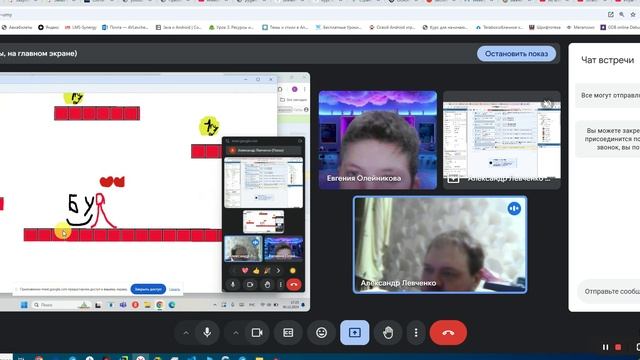Open red round app in shared taskbar
The height and width of the screenshot is (360, 640).
click(x=135, y=305)
